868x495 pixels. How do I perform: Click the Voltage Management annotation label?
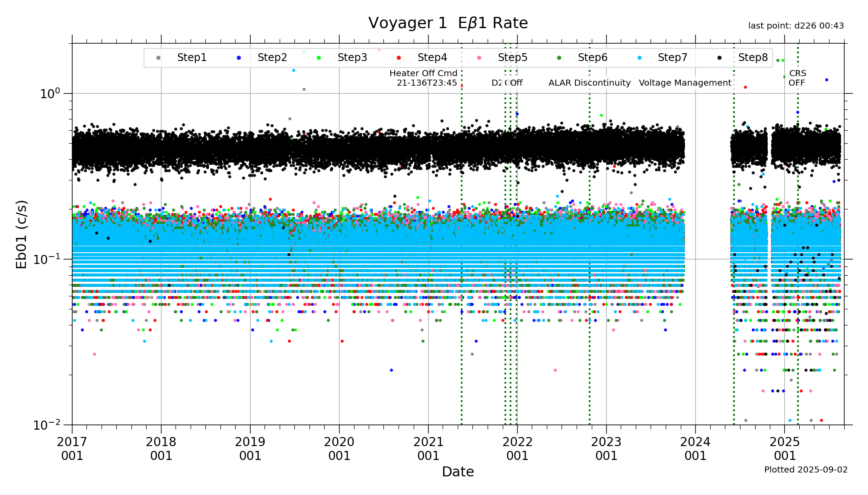click(x=685, y=83)
